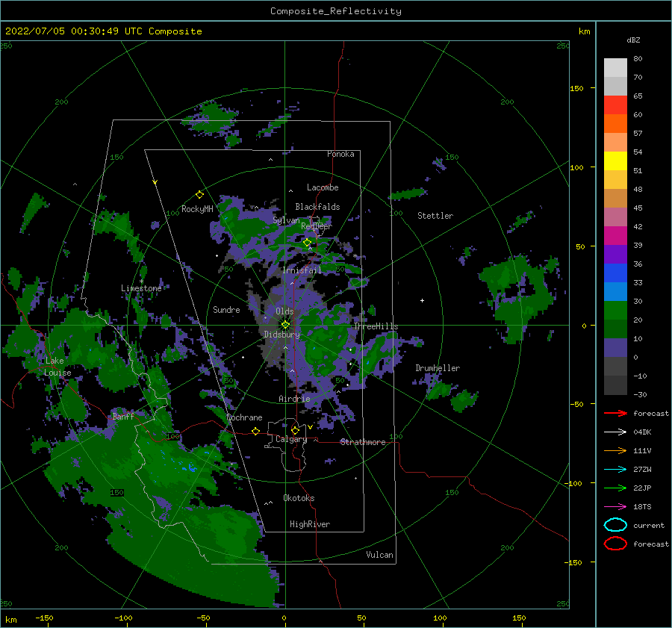The image size is (672, 628).
Task: Click the white 04DK arrow legend icon
Action: 615,432
